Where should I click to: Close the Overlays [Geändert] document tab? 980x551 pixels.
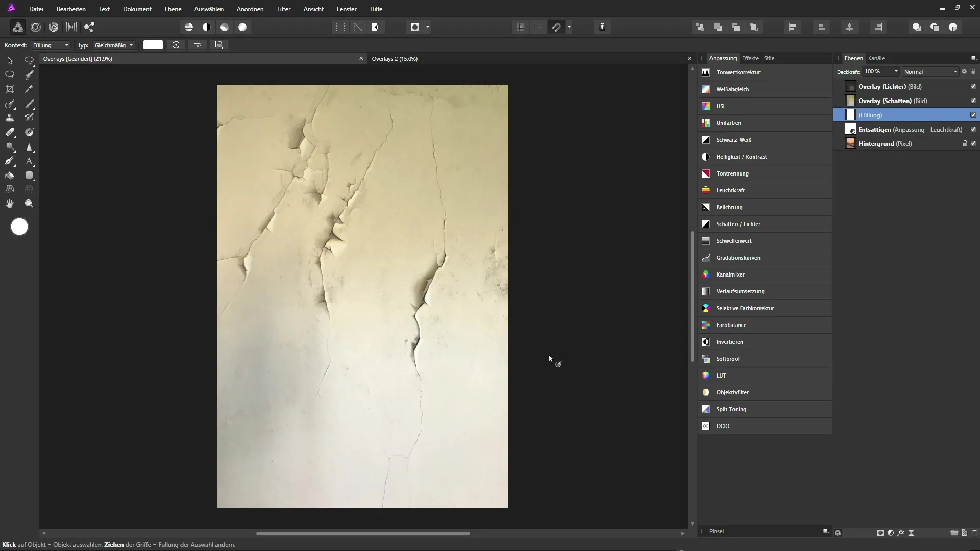pos(361,58)
